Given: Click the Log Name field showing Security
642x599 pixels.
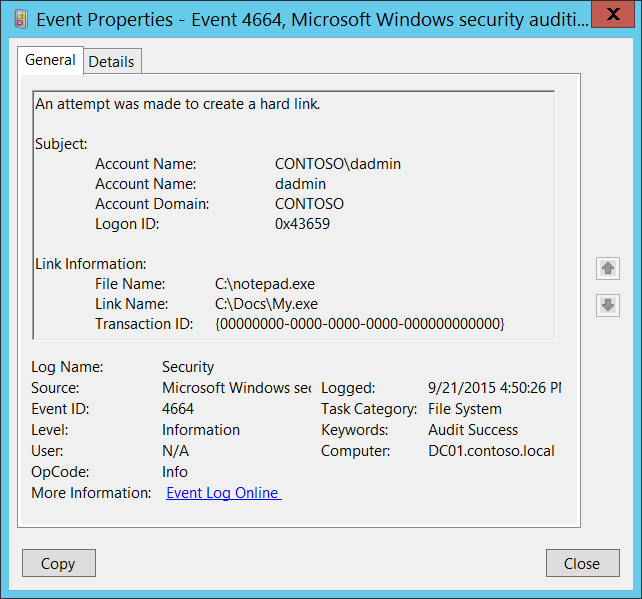Looking at the screenshot, I should [188, 367].
